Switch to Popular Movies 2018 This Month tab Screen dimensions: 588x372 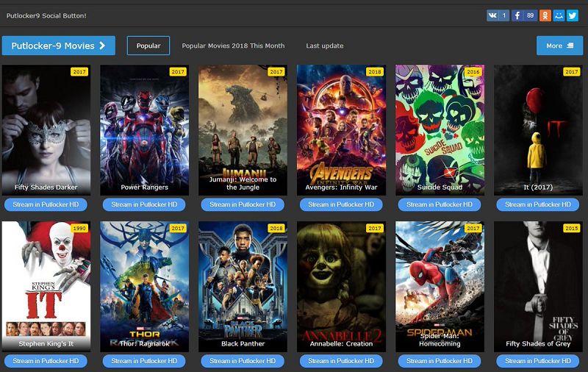point(233,46)
